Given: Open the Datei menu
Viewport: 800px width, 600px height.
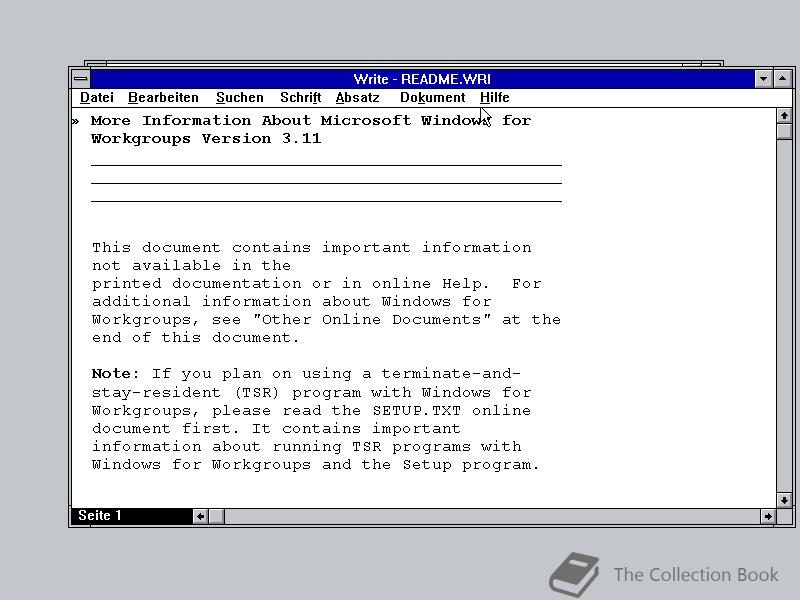Looking at the screenshot, I should click(96, 97).
